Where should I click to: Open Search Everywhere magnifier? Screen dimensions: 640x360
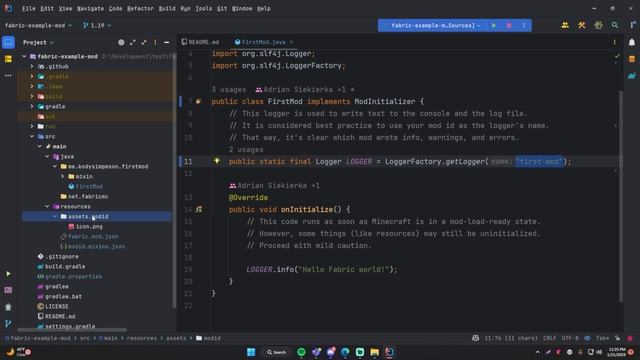pos(615,25)
